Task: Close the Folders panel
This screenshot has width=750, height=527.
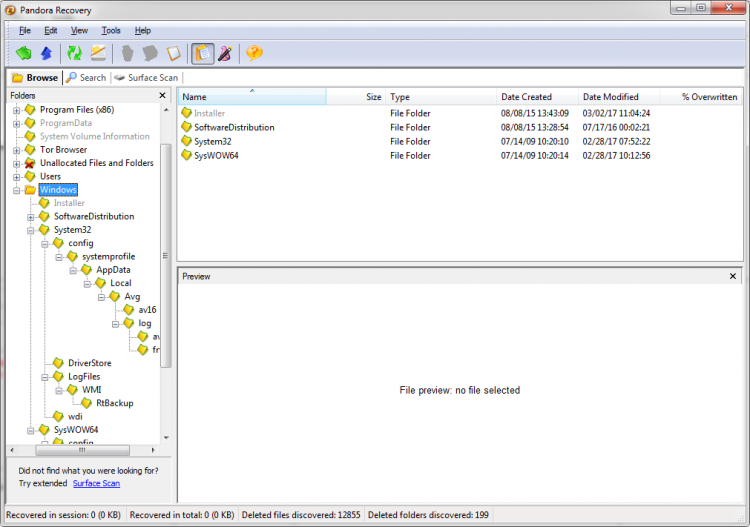Action: pos(162,96)
